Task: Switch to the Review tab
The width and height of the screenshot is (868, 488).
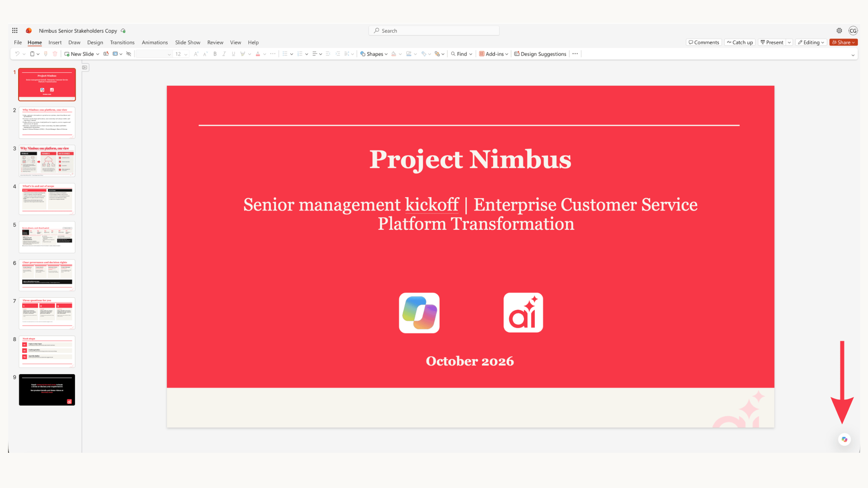Action: [x=215, y=42]
